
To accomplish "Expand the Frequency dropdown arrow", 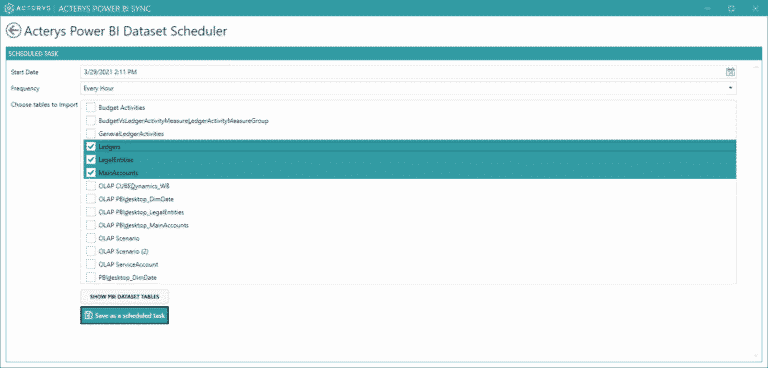I will pyautogui.click(x=730, y=88).
